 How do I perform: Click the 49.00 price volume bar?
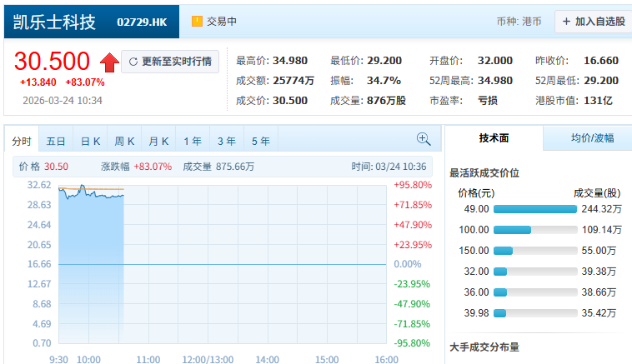pyautogui.click(x=535, y=209)
